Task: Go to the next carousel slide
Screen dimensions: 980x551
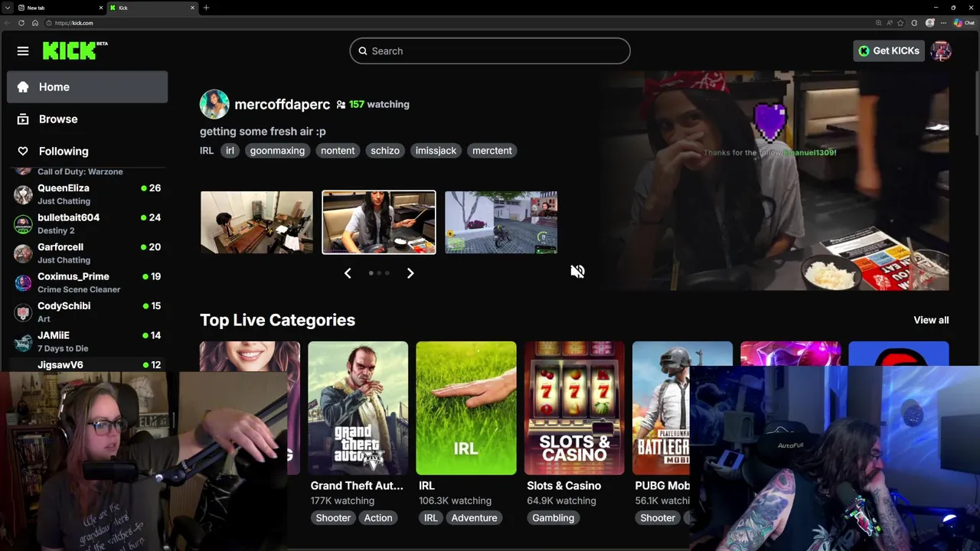Action: (x=410, y=273)
